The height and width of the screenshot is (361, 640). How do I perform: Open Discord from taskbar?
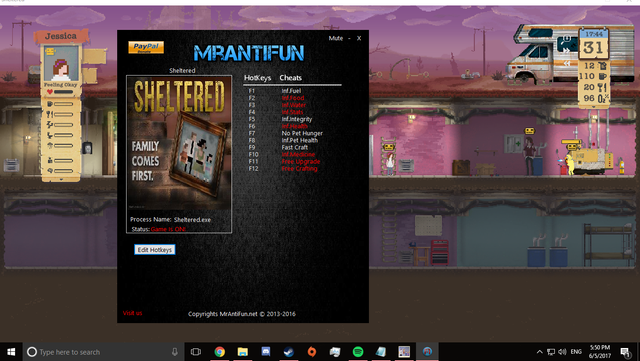[266, 351]
